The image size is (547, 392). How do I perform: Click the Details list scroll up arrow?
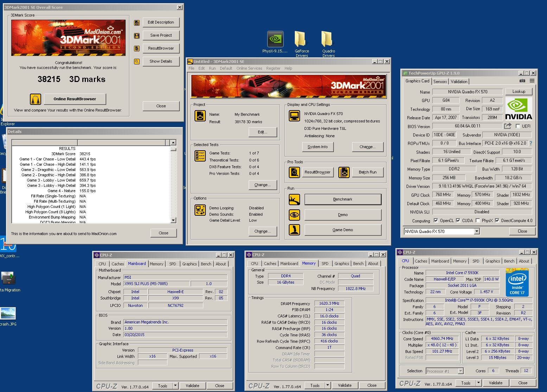tap(173, 143)
